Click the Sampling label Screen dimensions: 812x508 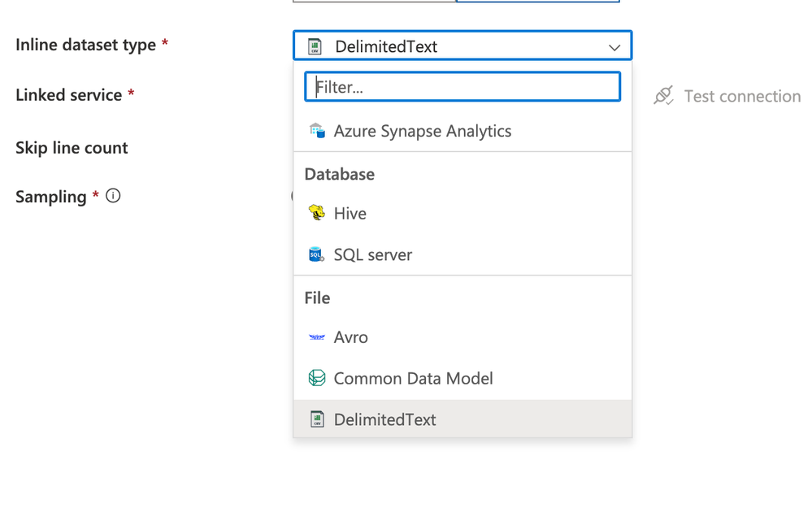click(50, 198)
